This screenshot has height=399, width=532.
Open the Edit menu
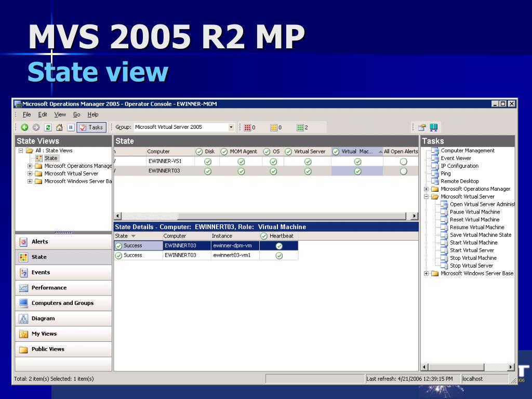(43, 115)
